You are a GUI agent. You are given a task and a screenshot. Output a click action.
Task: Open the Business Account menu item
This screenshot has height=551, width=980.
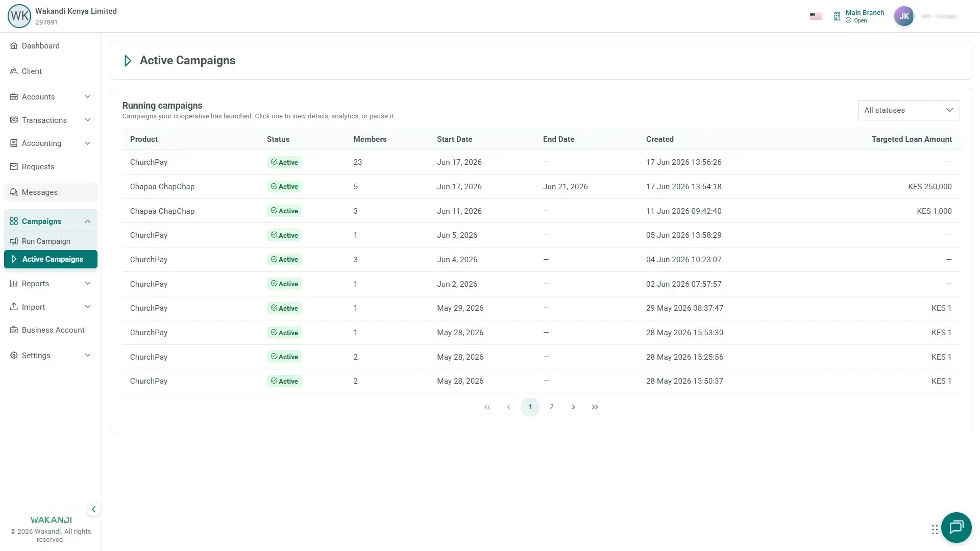pos(51,330)
